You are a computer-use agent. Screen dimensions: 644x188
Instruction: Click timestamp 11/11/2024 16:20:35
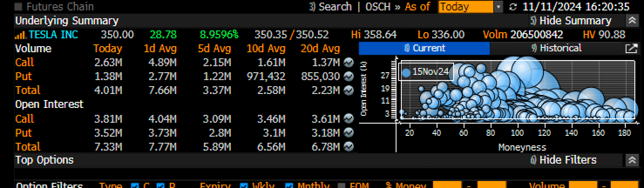tap(576, 7)
